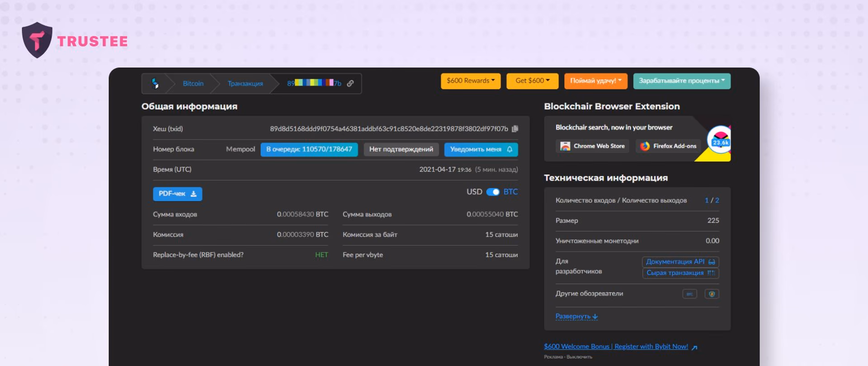868x366 pixels.
Task: Click the timestamp 2021-04-17 19:36
Action: pyautogui.click(x=445, y=170)
